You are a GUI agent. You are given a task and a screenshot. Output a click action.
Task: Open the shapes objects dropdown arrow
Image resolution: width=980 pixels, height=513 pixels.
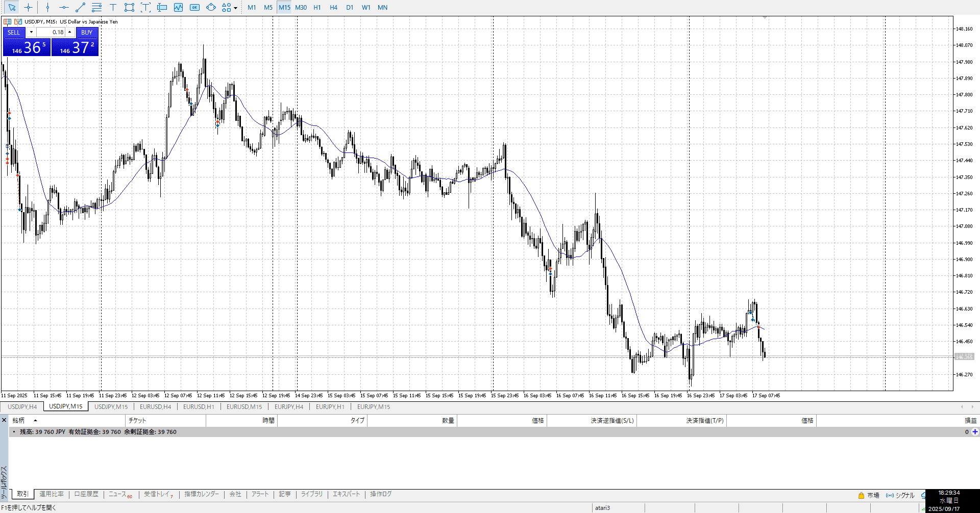pos(235,8)
